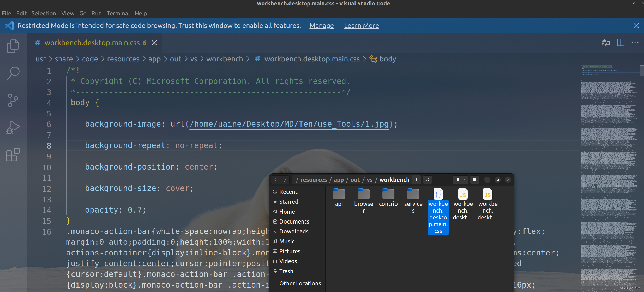The image size is (644, 292).
Task: Toggle word wrap icon in editor toolbar
Action: (x=605, y=43)
